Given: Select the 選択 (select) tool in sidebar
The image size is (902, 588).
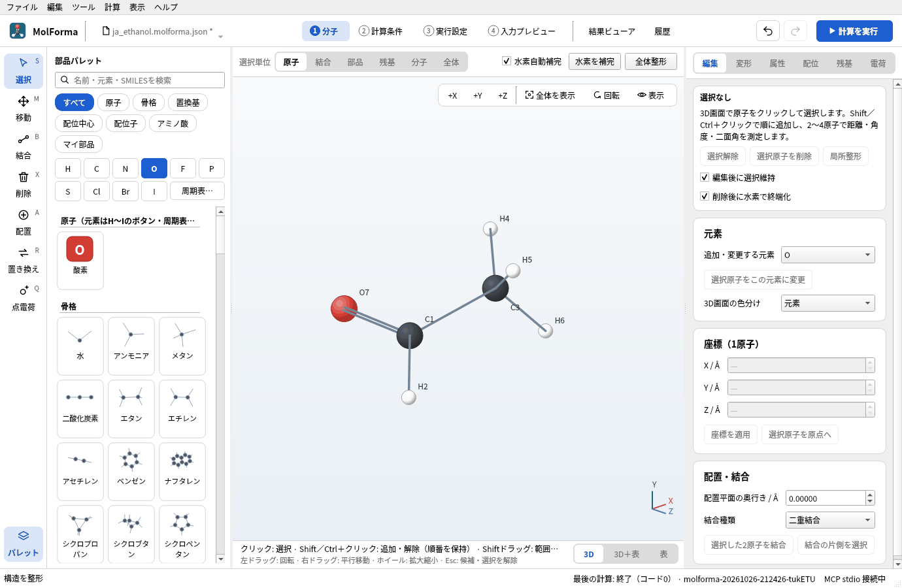Looking at the screenshot, I should coord(24,71).
